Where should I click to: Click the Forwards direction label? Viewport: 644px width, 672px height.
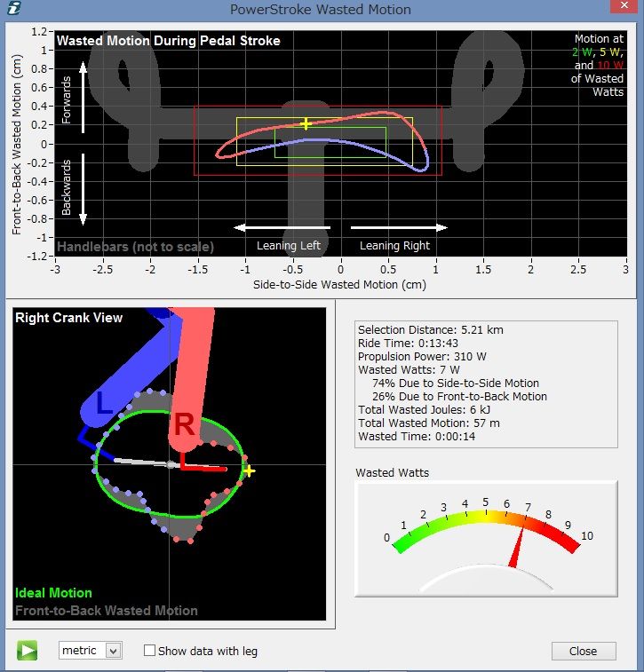click(66, 100)
